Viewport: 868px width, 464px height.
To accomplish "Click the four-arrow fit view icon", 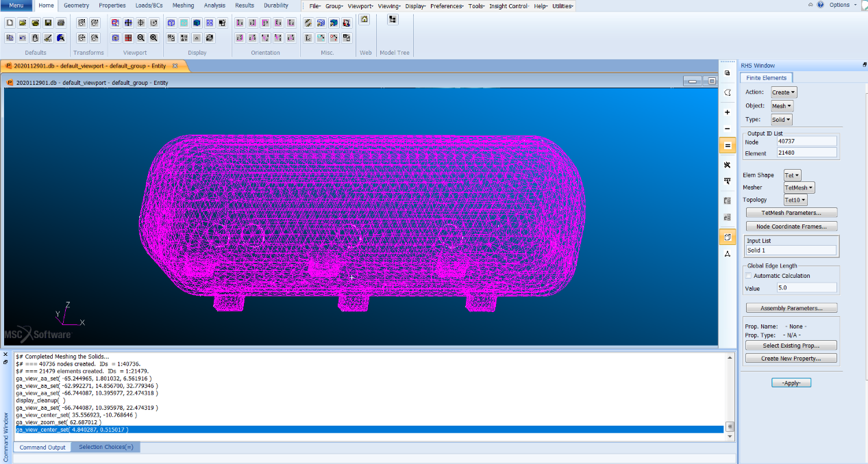I will (128, 23).
